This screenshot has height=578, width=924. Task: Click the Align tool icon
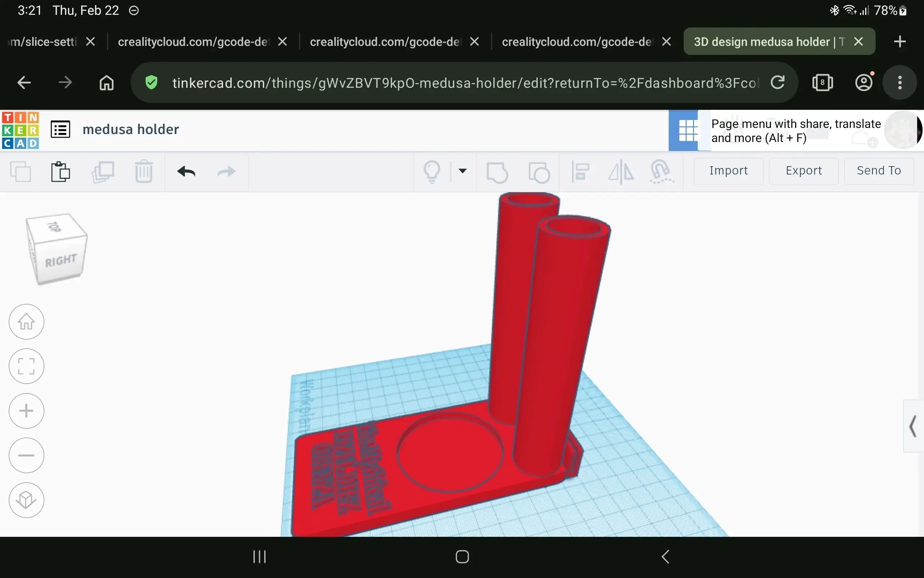click(x=580, y=172)
